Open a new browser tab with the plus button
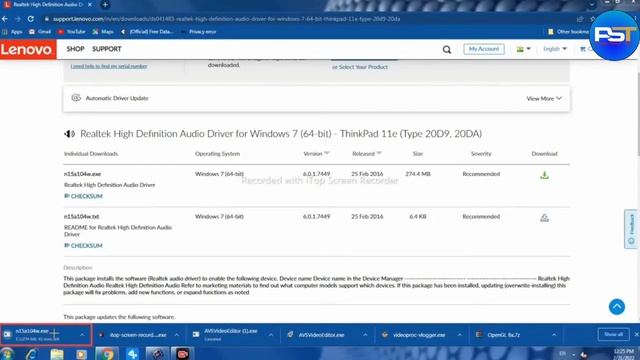 tap(105, 5)
